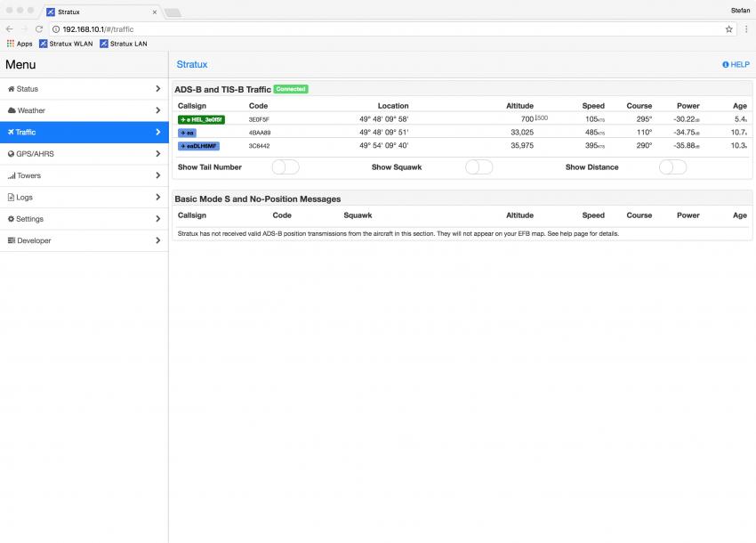Click the green HEL_3e0f5f callsign badge
This screenshot has width=756, height=543.
[x=201, y=119]
